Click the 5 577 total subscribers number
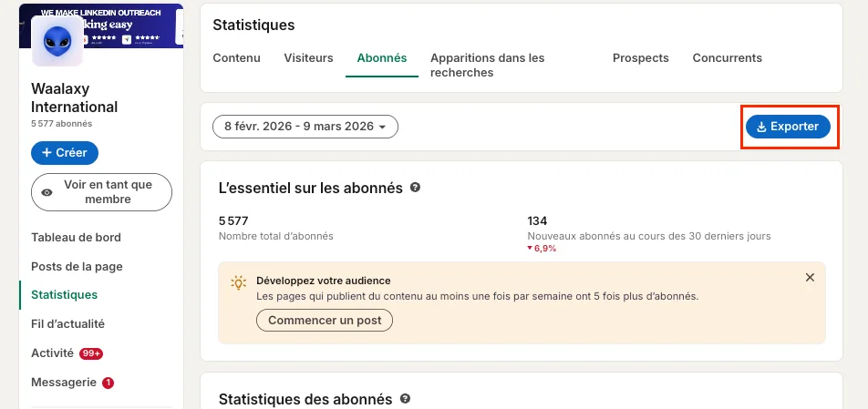The image size is (868, 409). [233, 221]
